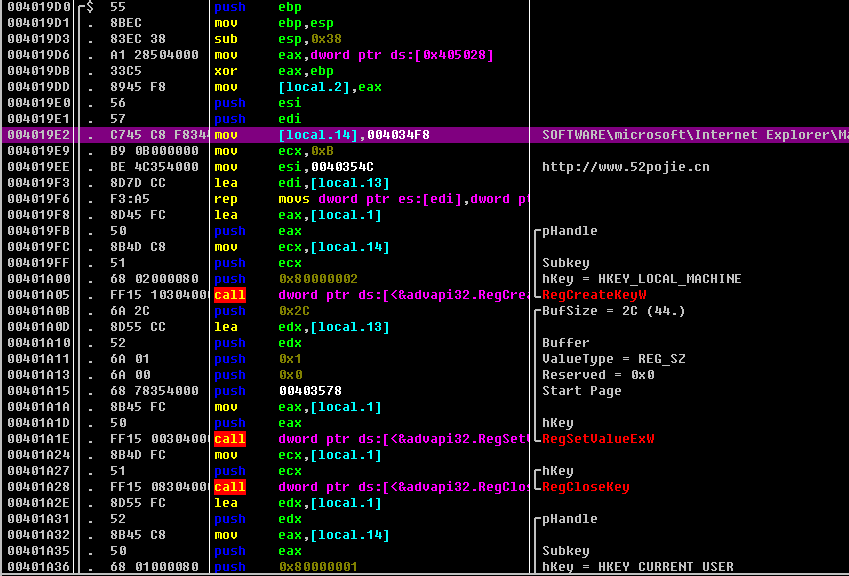Select the call at address 00401A1E
This screenshot has width=849, height=576.
point(230,439)
